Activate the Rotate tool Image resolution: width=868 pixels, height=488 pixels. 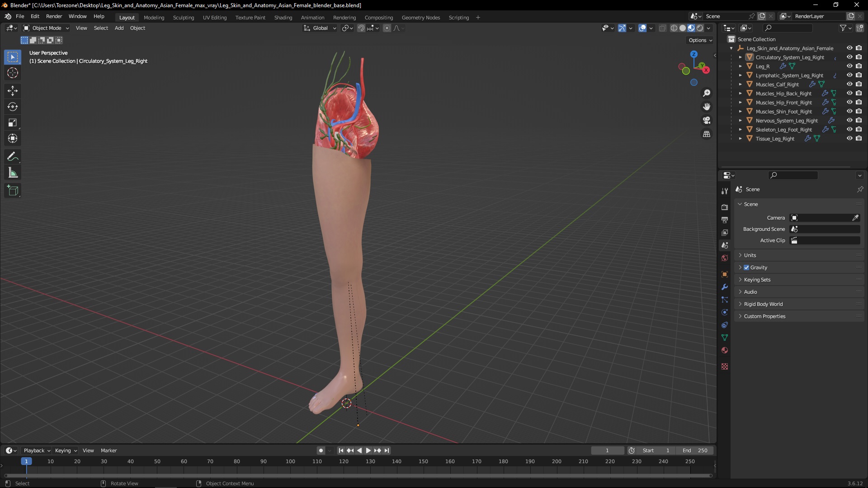click(x=13, y=107)
